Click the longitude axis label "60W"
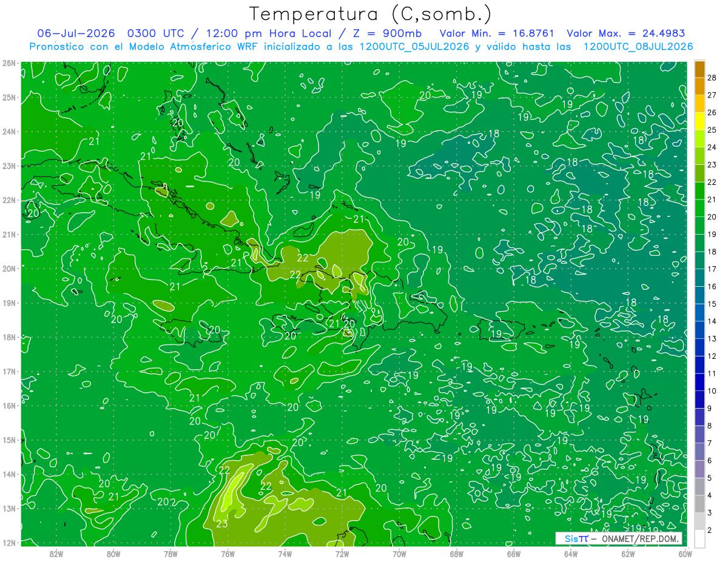 [685, 554]
